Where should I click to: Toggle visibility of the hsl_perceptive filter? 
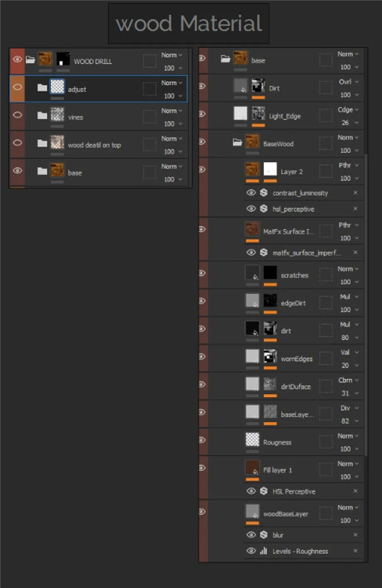(251, 209)
